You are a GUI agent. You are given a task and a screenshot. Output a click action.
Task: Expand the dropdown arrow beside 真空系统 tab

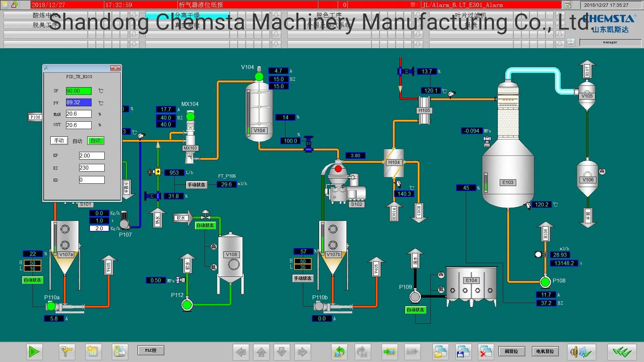click(x=276, y=25)
